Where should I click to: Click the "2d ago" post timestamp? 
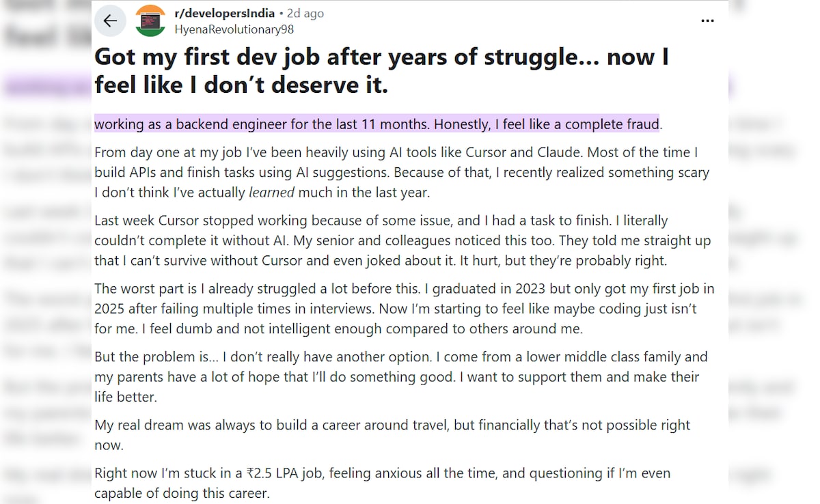click(305, 14)
